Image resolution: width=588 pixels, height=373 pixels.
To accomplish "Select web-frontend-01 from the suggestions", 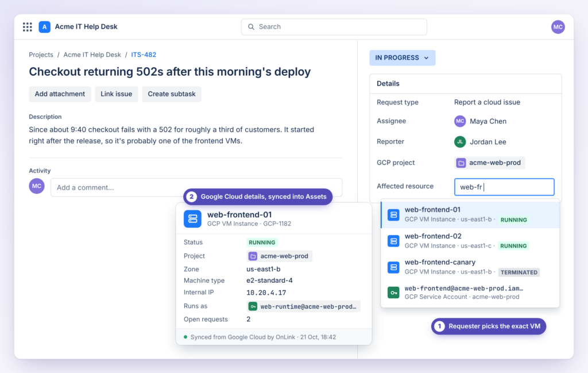I will click(x=470, y=214).
